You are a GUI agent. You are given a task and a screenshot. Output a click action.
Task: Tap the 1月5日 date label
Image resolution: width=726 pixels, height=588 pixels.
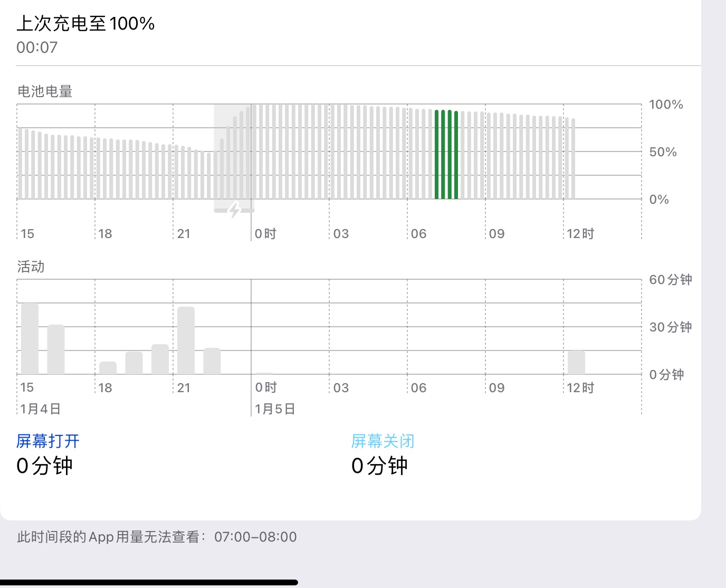275,409
